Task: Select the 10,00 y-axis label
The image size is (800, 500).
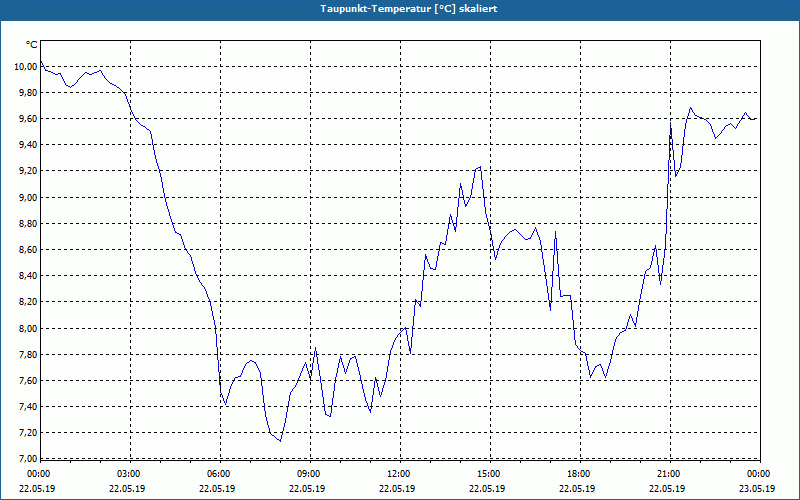Action: point(25,67)
